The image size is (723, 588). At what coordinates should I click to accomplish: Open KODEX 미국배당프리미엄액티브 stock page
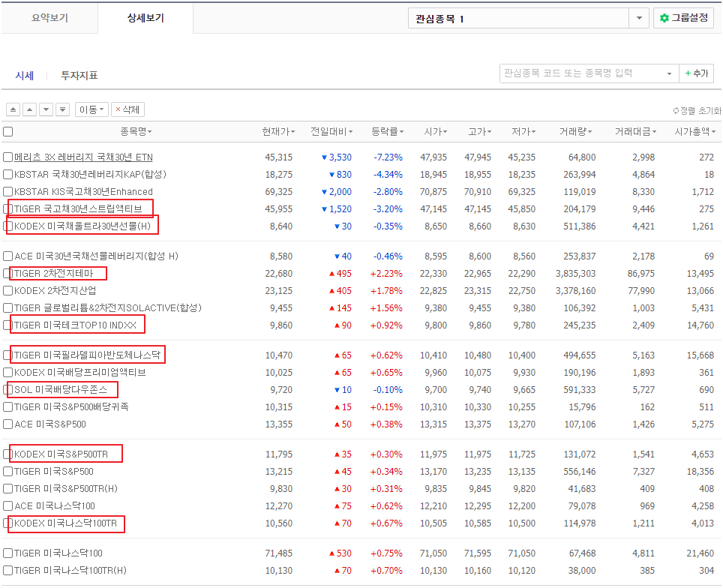coord(79,373)
